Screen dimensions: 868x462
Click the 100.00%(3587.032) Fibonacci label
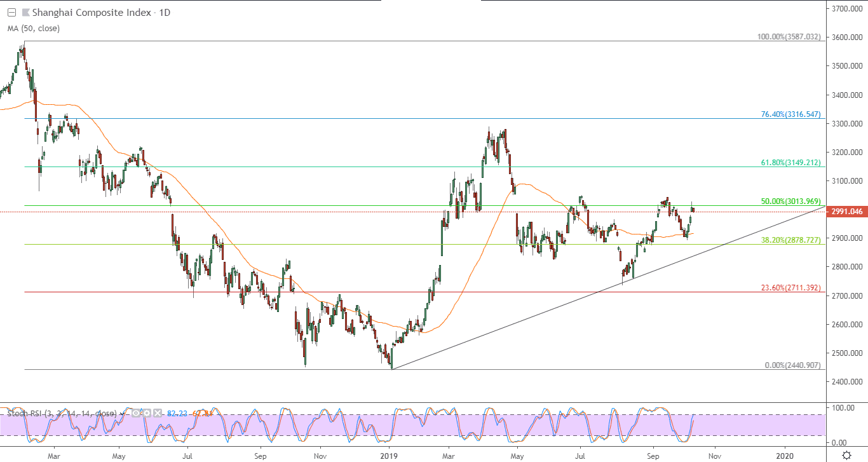click(789, 37)
